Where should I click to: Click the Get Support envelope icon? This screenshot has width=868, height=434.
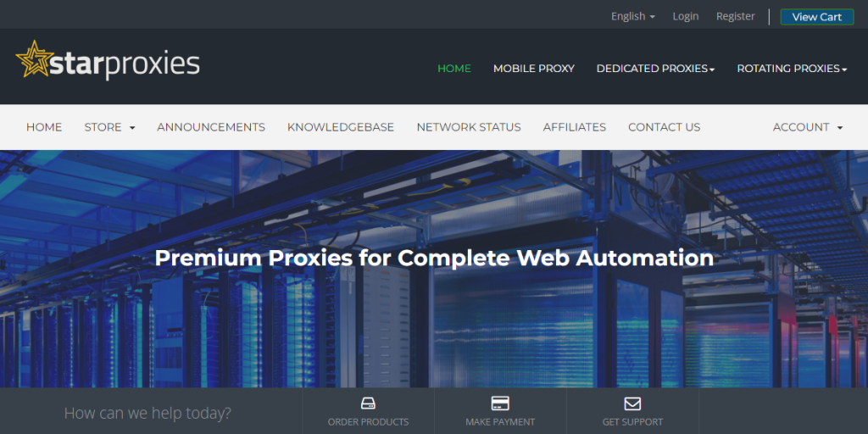(632, 403)
